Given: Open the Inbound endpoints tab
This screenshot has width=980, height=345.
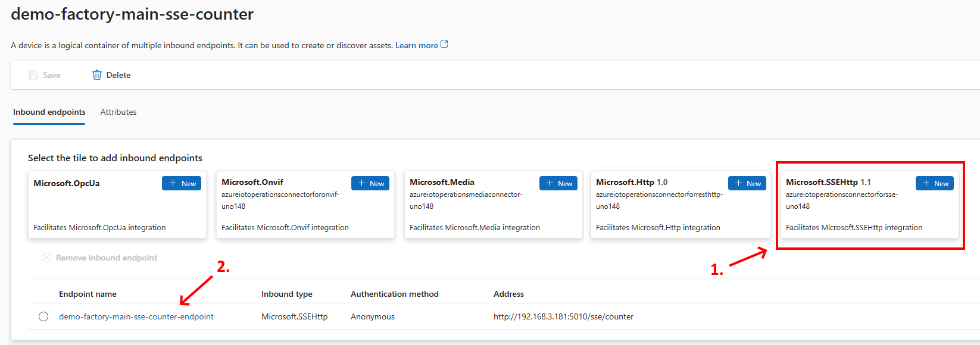Looking at the screenshot, I should (49, 112).
